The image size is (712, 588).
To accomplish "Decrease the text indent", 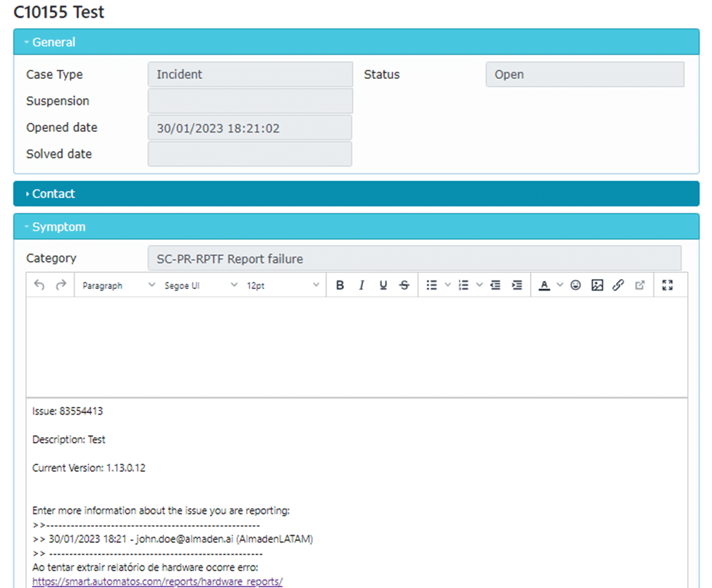I will point(496,286).
